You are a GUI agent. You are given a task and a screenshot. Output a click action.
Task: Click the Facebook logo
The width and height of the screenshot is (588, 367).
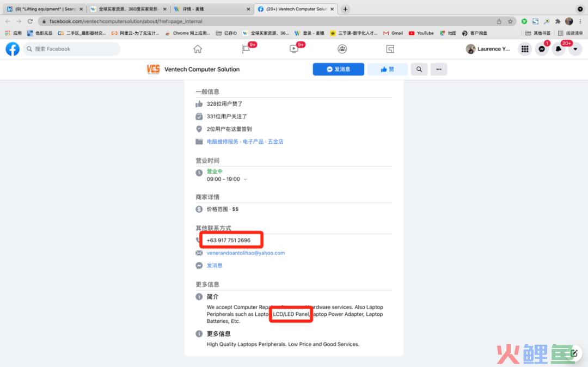pyautogui.click(x=13, y=48)
